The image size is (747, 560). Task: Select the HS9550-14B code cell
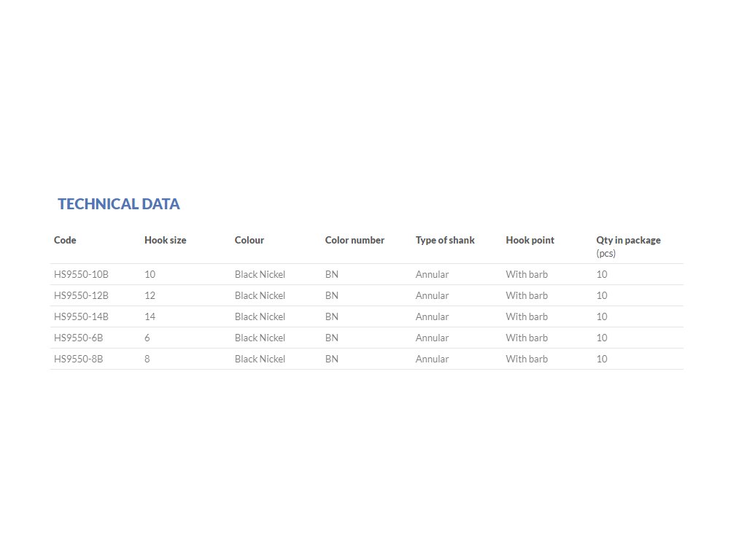coord(81,316)
